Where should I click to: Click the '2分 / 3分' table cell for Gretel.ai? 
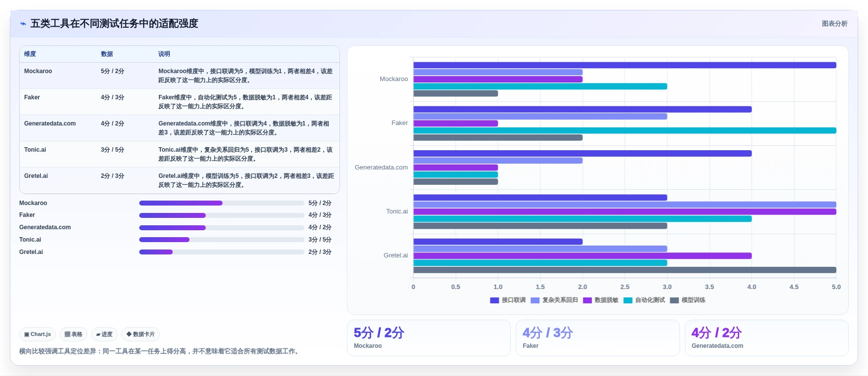point(113,176)
